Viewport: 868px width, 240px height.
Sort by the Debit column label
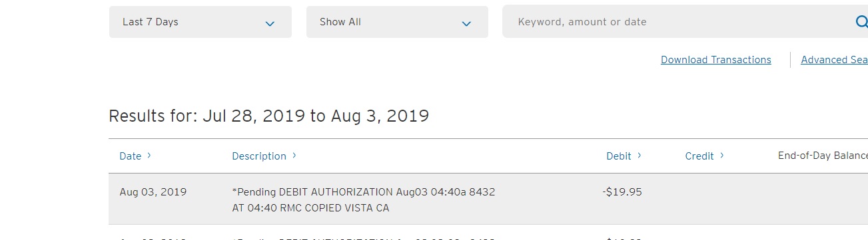point(619,156)
